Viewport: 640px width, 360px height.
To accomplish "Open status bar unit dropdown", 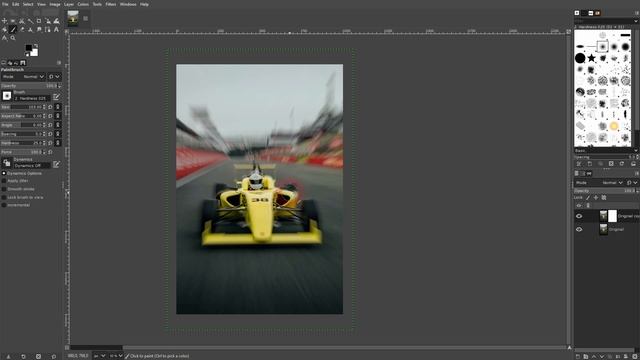I will [x=99, y=356].
